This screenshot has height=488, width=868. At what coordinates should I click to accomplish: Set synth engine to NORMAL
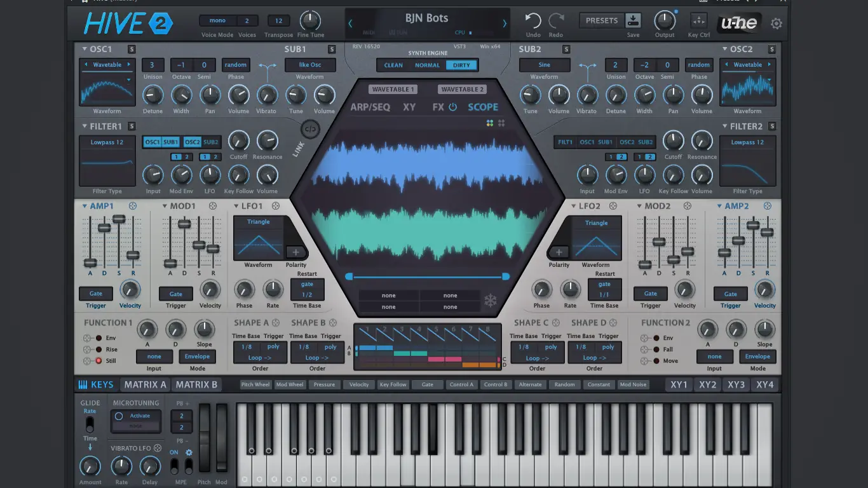(427, 65)
